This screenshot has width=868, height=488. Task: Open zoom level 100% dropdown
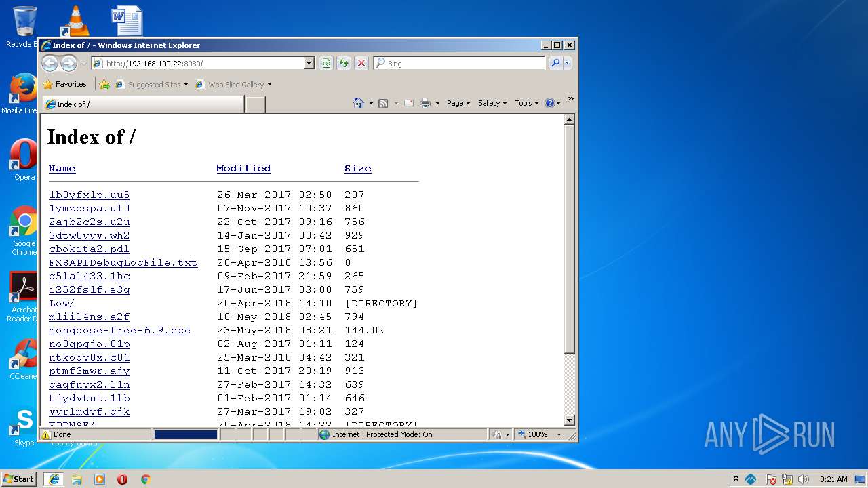point(559,434)
